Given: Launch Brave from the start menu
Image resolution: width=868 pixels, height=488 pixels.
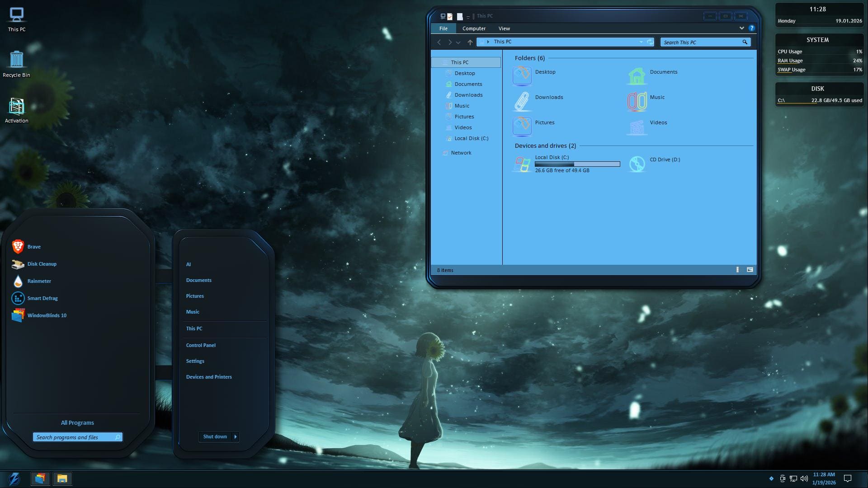Looking at the screenshot, I should [26, 247].
